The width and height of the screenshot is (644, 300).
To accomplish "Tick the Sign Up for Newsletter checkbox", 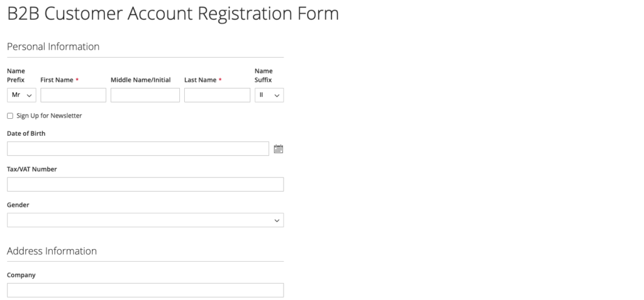I will tap(10, 116).
